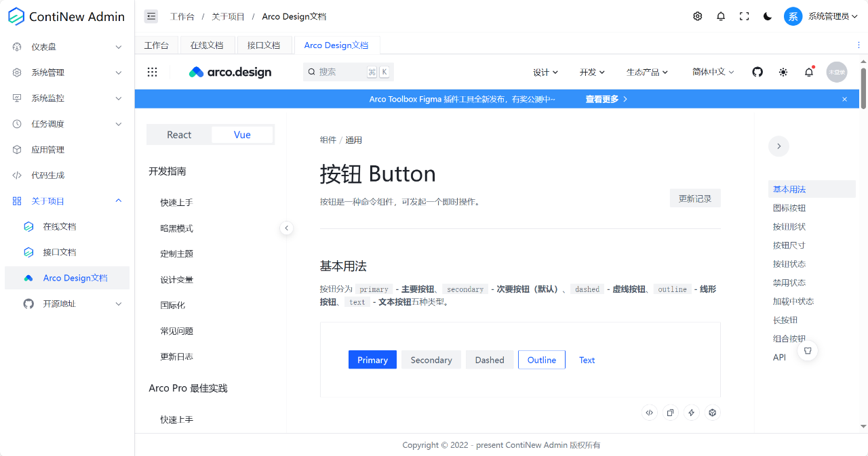Toggle dark mode with the moon icon
Image resolution: width=868 pixels, height=456 pixels.
point(768,16)
